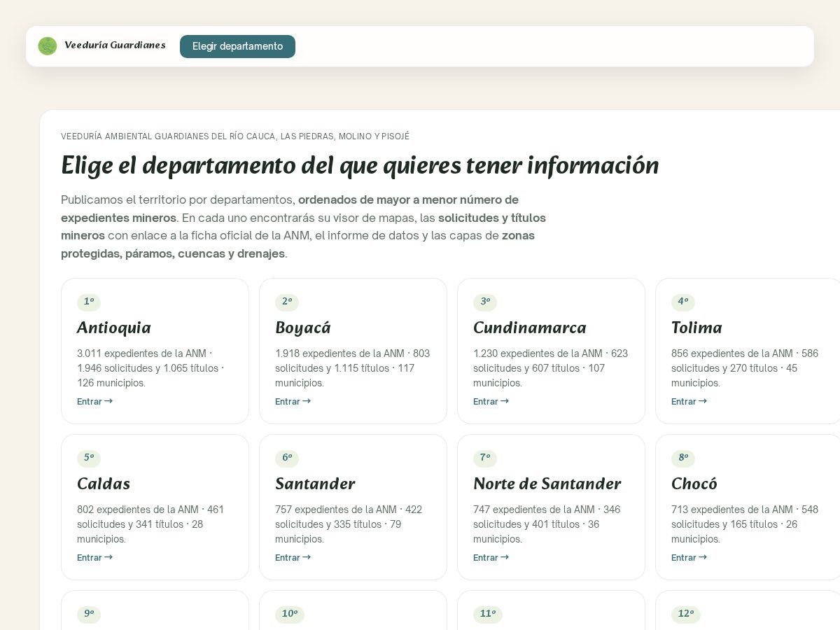
Task: Click the 5º rank badge
Action: point(89,458)
